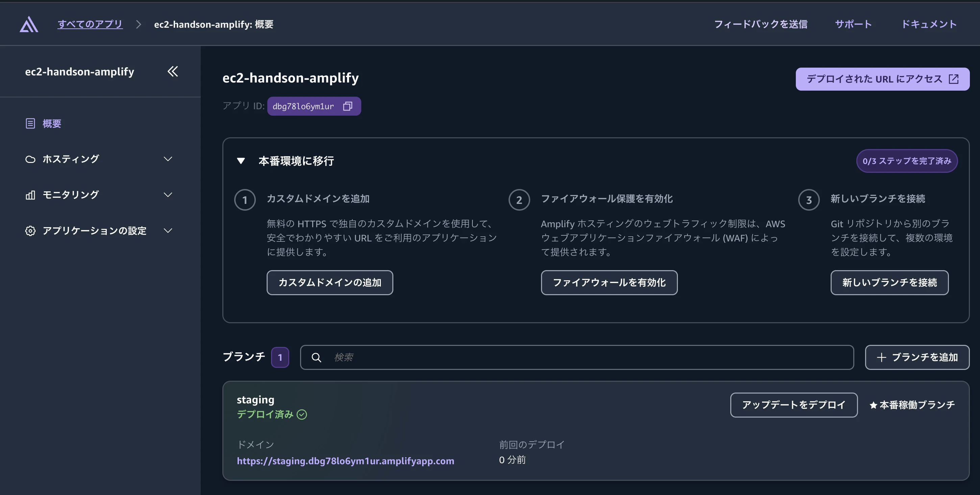Click the 前回のデプロイ label

532,444
